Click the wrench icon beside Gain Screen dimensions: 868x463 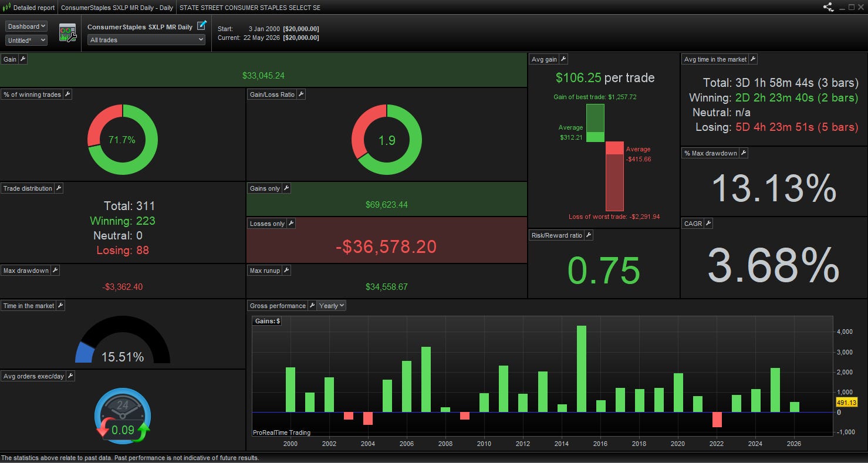[x=23, y=59]
